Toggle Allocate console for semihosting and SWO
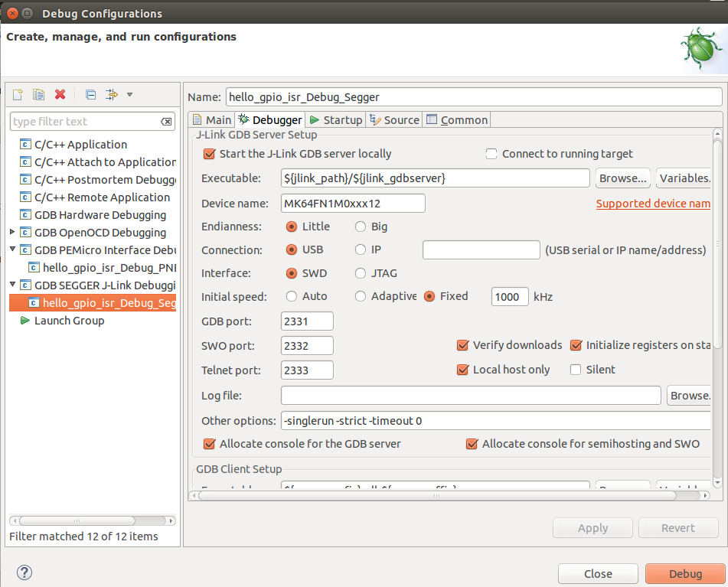 pyautogui.click(x=472, y=444)
